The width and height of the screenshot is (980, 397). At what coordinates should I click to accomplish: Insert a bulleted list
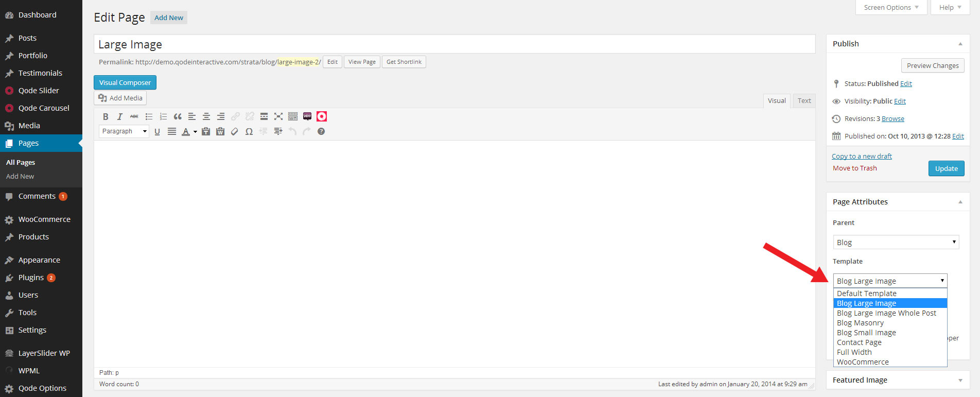pos(149,116)
